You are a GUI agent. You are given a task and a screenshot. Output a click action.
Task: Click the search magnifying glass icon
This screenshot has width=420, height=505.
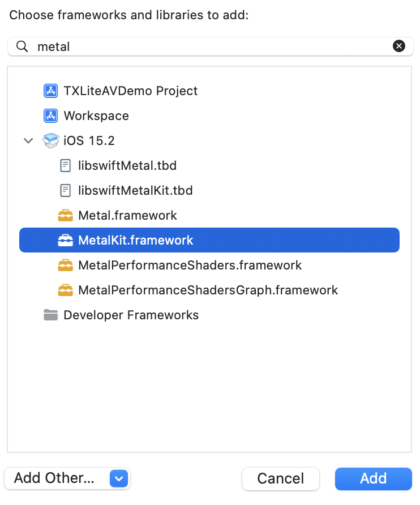(x=22, y=46)
